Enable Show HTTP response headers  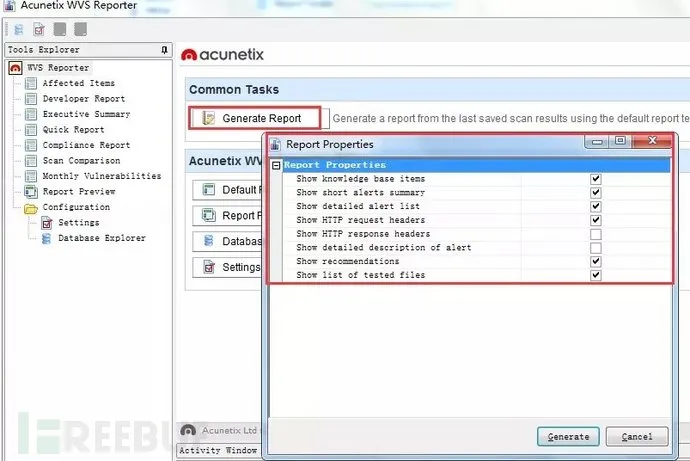click(595, 234)
